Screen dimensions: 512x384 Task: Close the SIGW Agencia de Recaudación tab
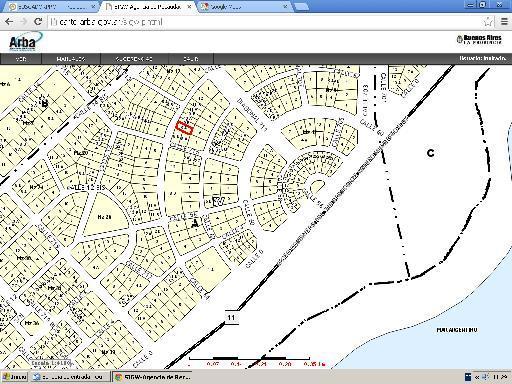coord(189,7)
